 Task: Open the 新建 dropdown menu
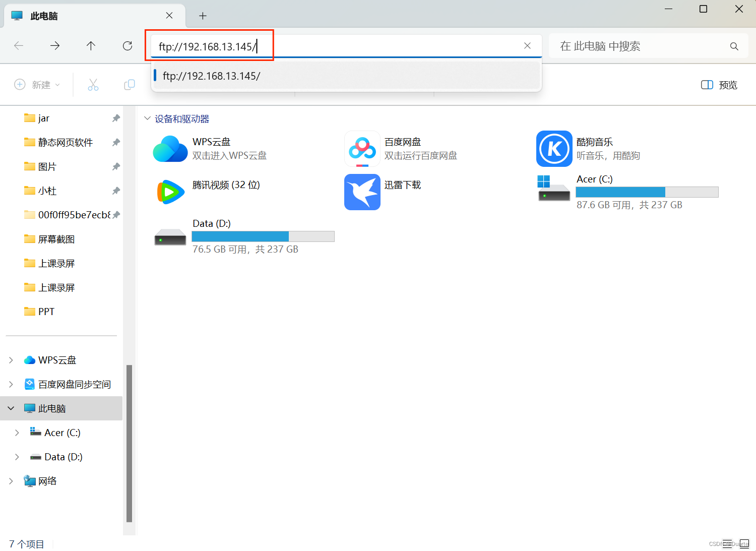click(37, 85)
